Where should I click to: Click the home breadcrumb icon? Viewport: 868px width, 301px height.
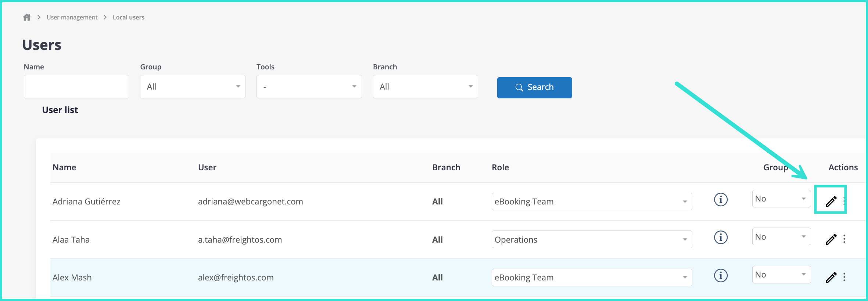[27, 17]
